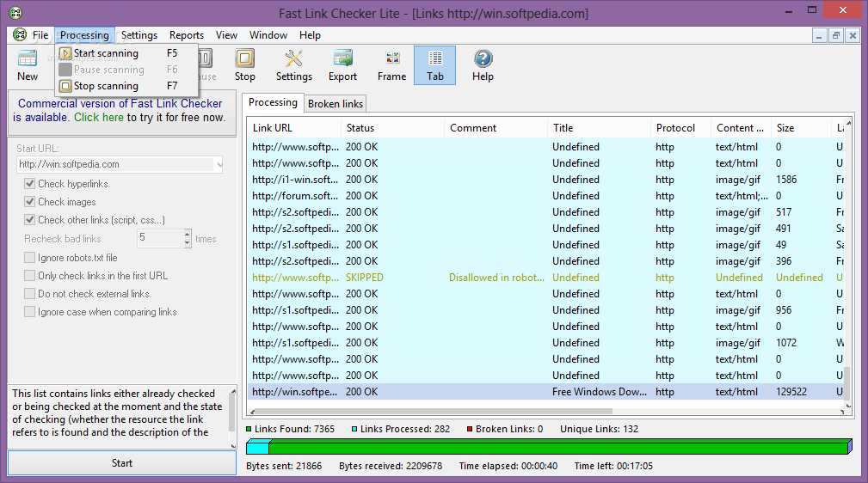Sort by Comment column header

tap(496, 128)
